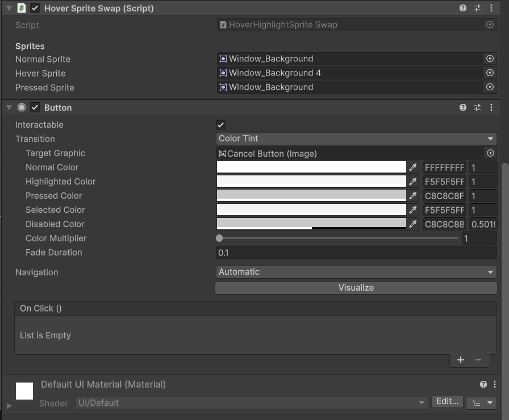The height and width of the screenshot is (420, 509).
Task: Click the Fade Duration 0.1 field
Action: tap(356, 253)
